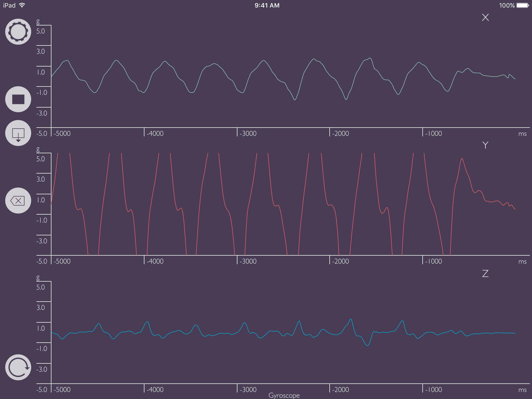Tap the battery indicator icon

523,5
